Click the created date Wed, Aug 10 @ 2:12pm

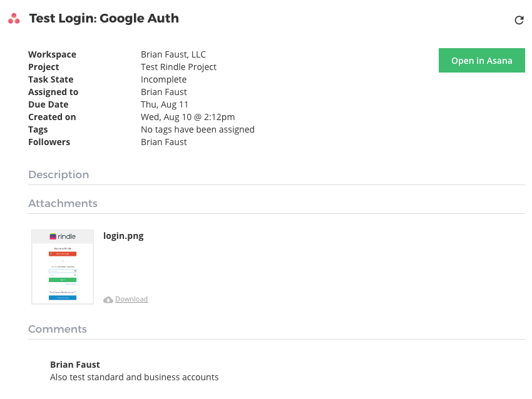[x=188, y=118]
